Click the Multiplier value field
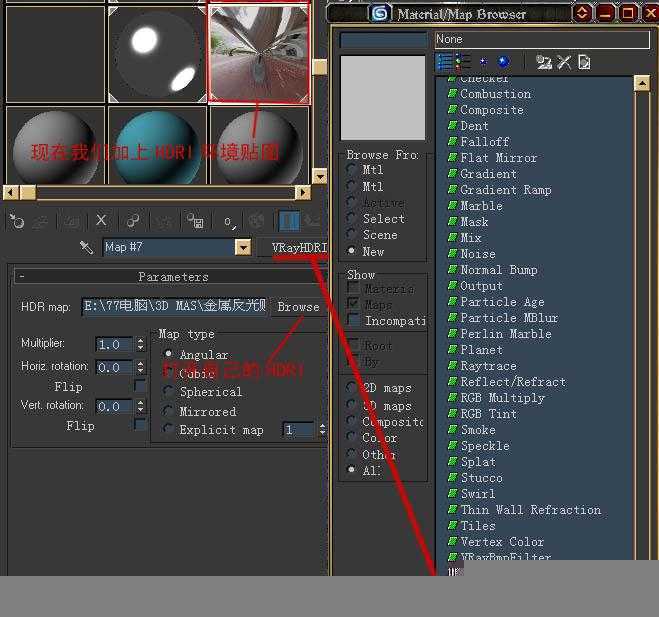The height and width of the screenshot is (617, 659). [x=114, y=344]
